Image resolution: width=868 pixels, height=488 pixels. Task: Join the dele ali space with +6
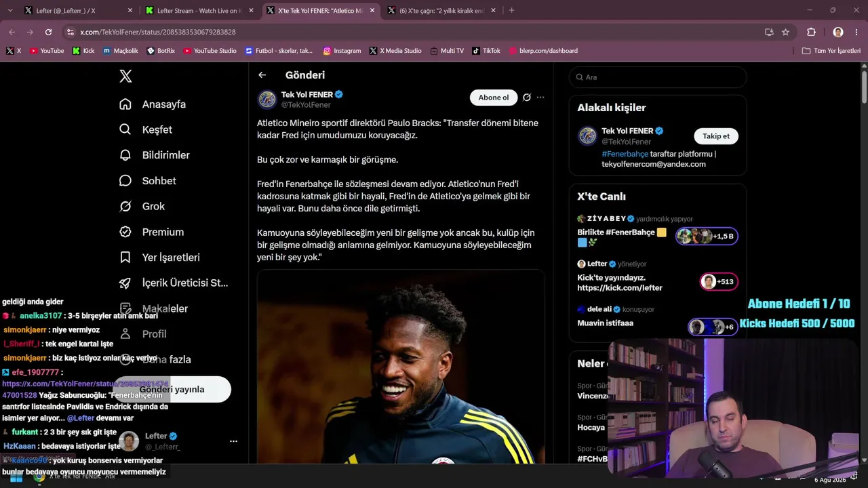tap(713, 327)
